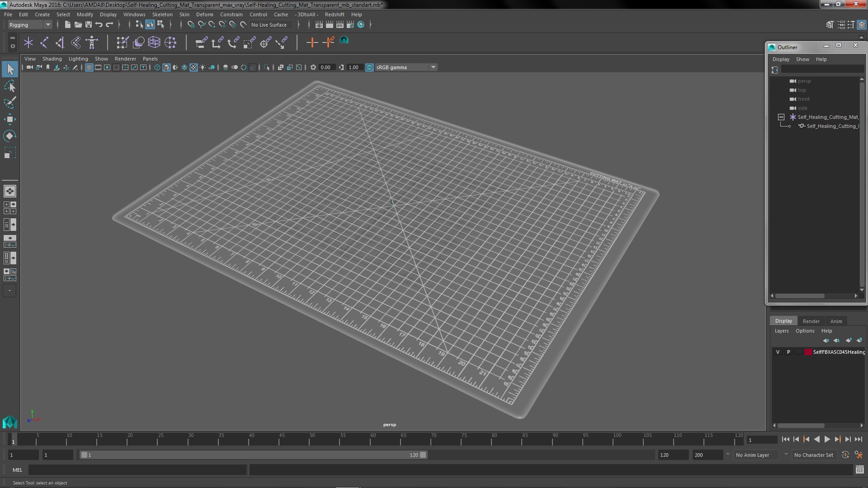Toggle viewport grid display icon
This screenshot has width=868, height=488.
pos(89,67)
